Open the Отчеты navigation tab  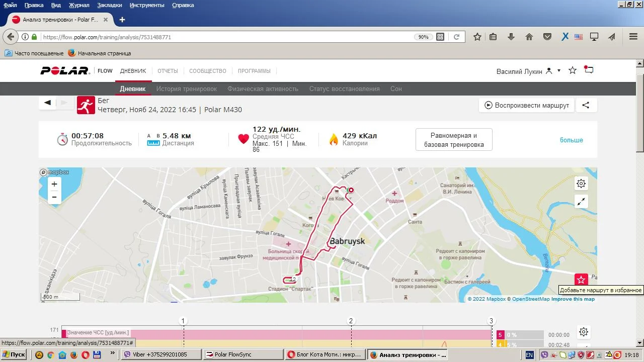tap(168, 71)
